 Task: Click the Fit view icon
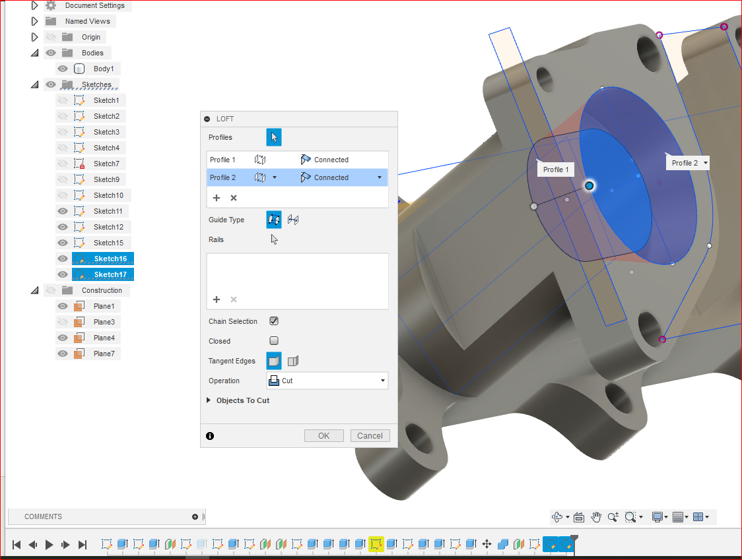click(579, 517)
